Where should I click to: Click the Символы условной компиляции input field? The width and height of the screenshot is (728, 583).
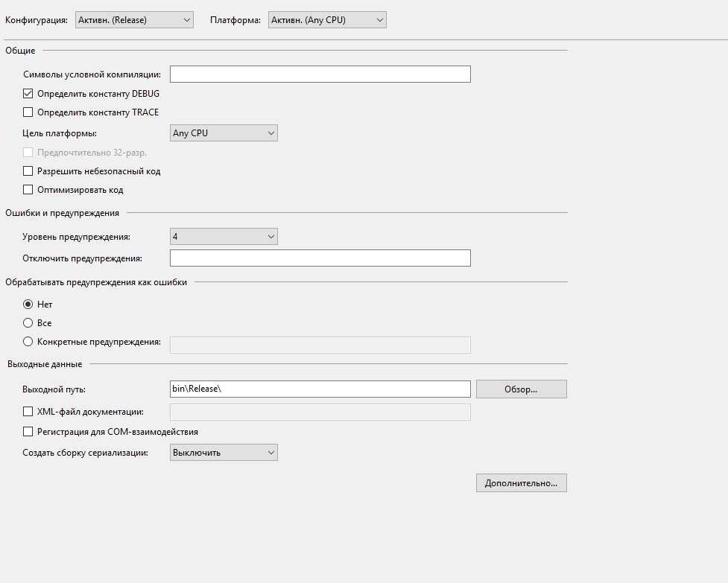pyautogui.click(x=320, y=74)
